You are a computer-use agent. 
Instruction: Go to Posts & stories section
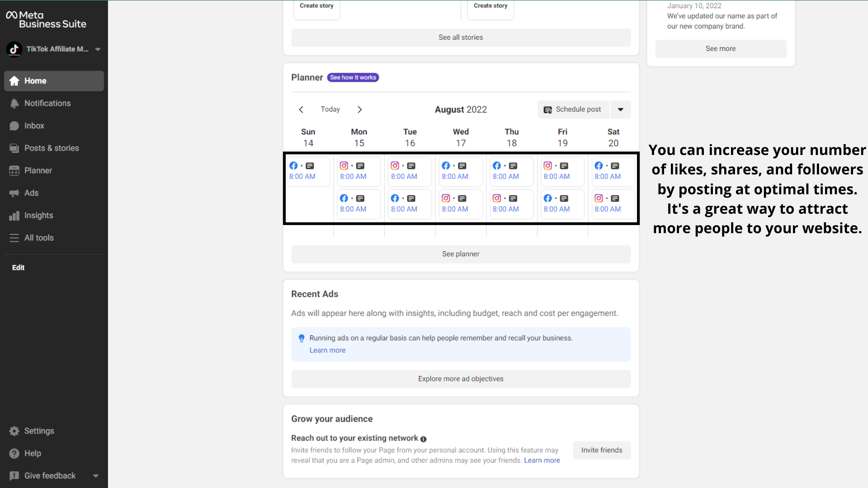pyautogui.click(x=51, y=148)
